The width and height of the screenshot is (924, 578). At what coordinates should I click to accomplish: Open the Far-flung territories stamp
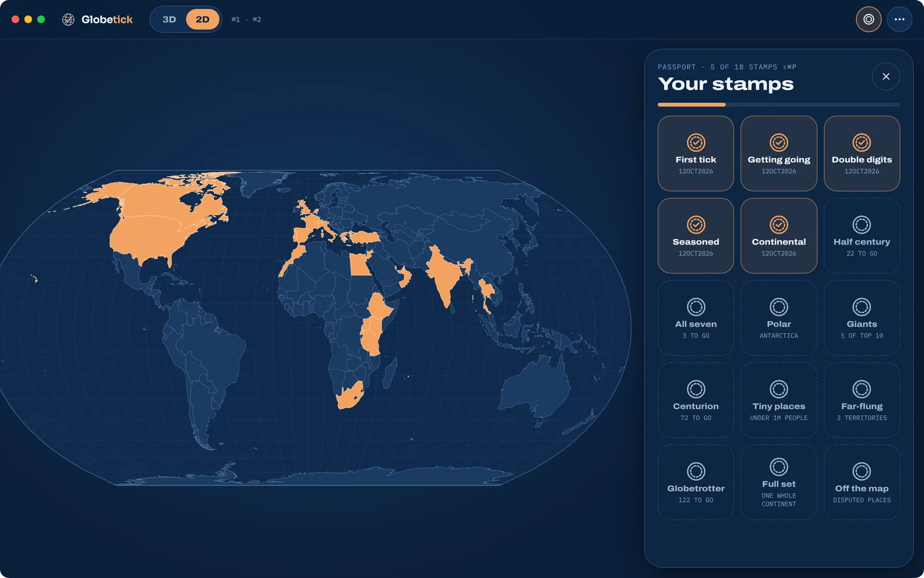pos(862,400)
